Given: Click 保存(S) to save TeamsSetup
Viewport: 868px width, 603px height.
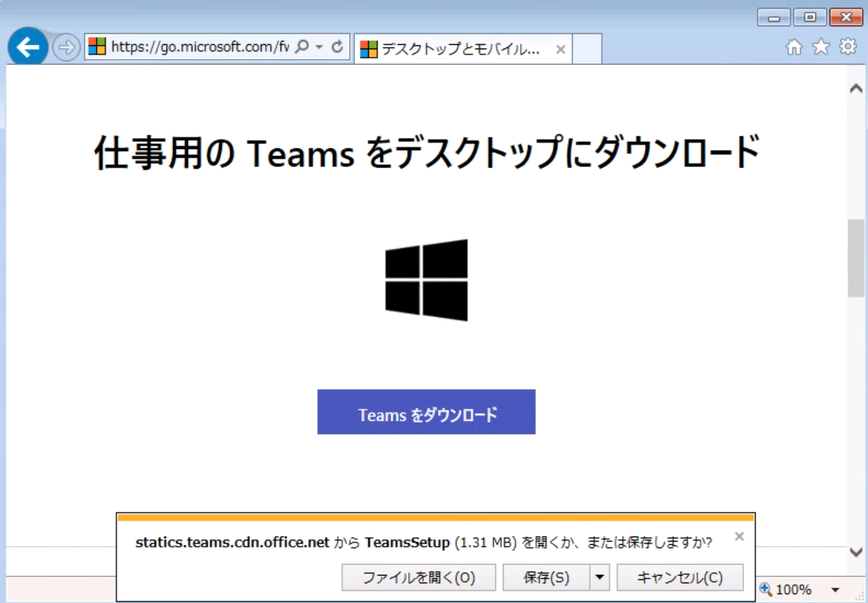Looking at the screenshot, I should (546, 577).
